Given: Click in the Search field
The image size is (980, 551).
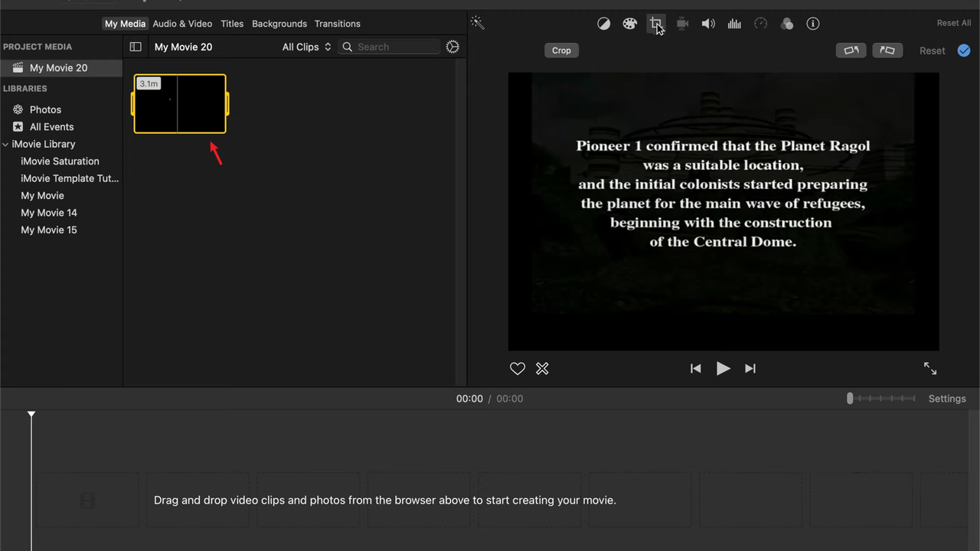Looking at the screenshot, I should click(x=389, y=47).
